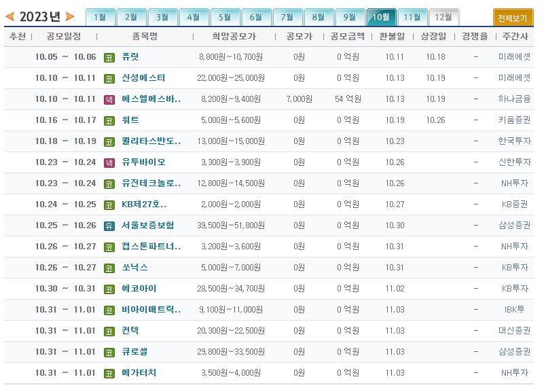Switch to the 7월 tab
Viewport: 544px width, 392px height.
pos(287,17)
